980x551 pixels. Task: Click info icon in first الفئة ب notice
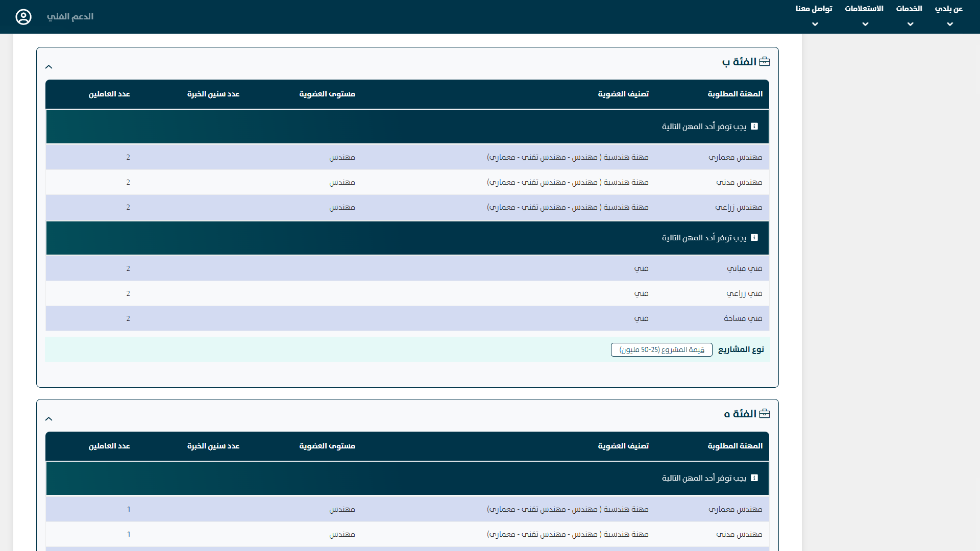click(x=754, y=127)
